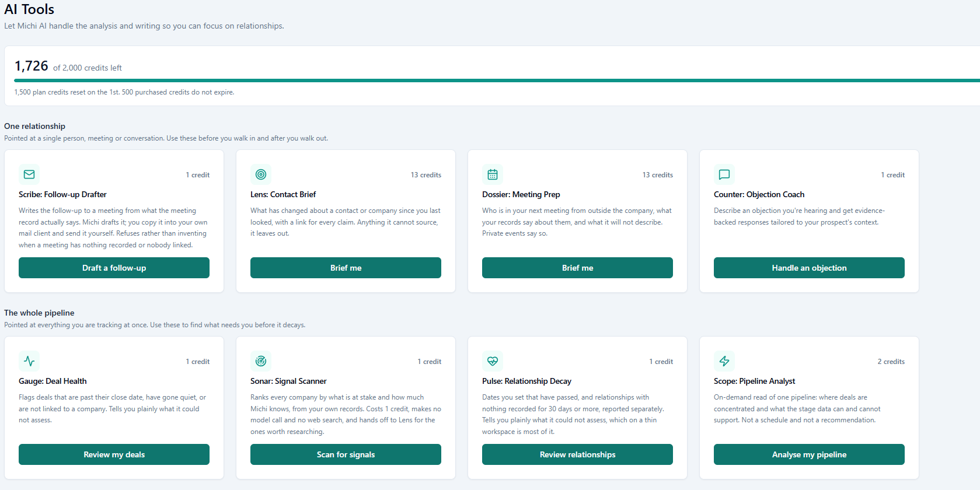Click the 'Let Michi AI handle' subtitle
The image size is (980, 490).
pyautogui.click(x=144, y=26)
